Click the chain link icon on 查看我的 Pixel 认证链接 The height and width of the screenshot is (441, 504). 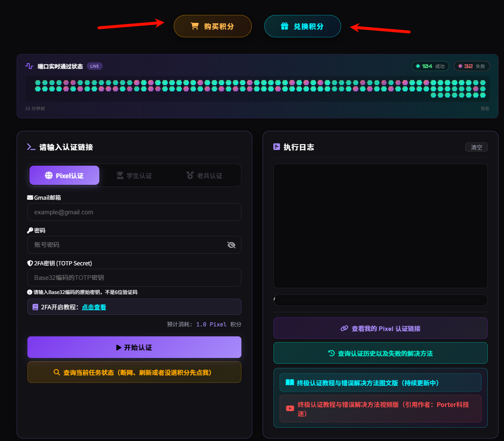point(344,328)
